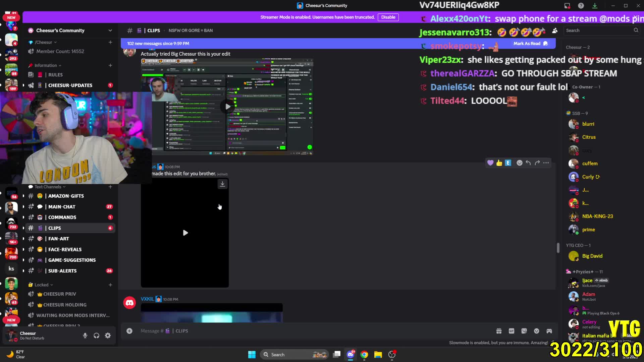Switch to the MAIN-CHAT channel
644x362 pixels.
point(70,207)
